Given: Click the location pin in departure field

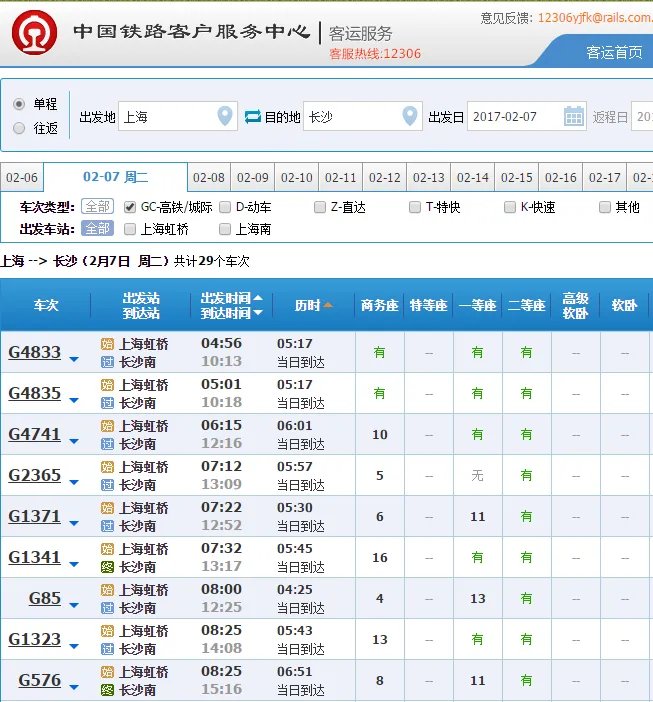Looking at the screenshot, I should [225, 116].
